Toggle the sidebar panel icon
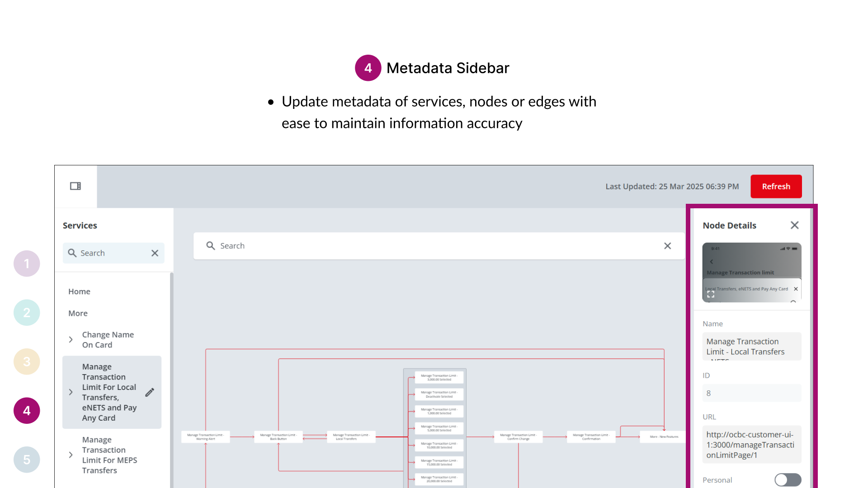The height and width of the screenshot is (488, 868). point(75,186)
